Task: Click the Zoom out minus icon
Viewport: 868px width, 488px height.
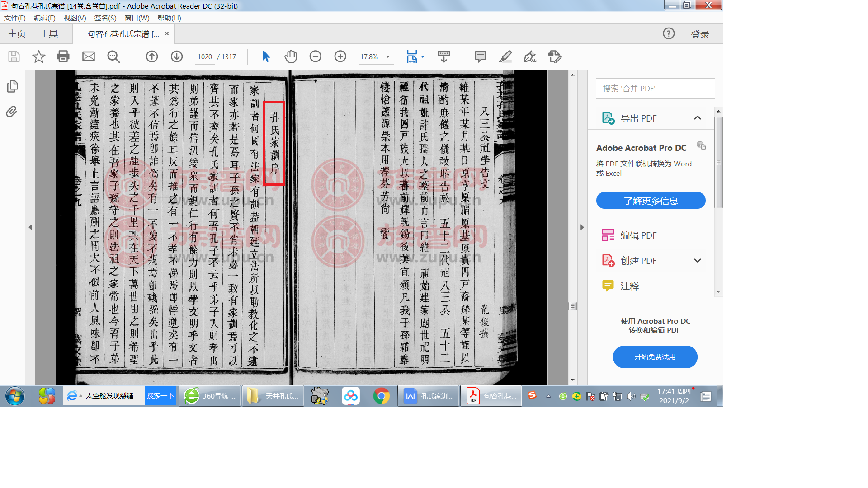Action: tap(316, 56)
